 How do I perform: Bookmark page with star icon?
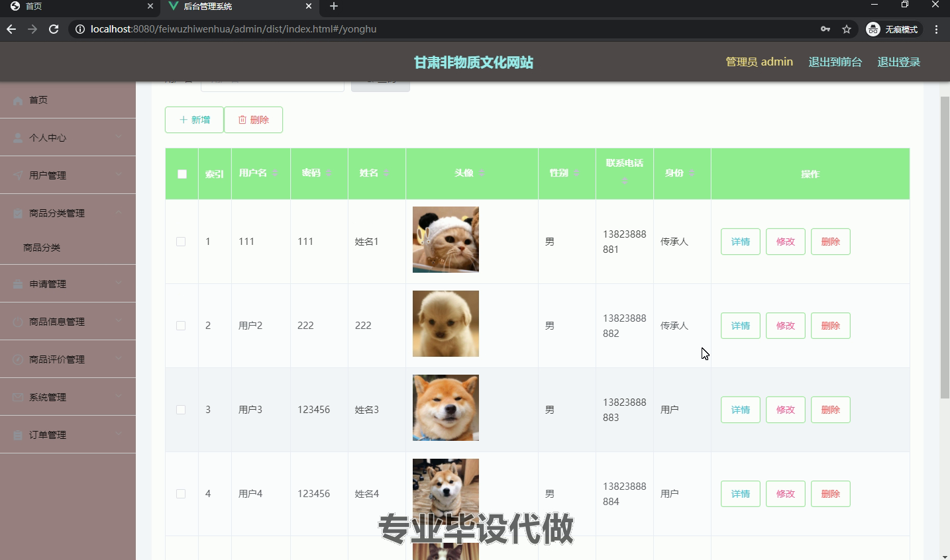click(846, 29)
